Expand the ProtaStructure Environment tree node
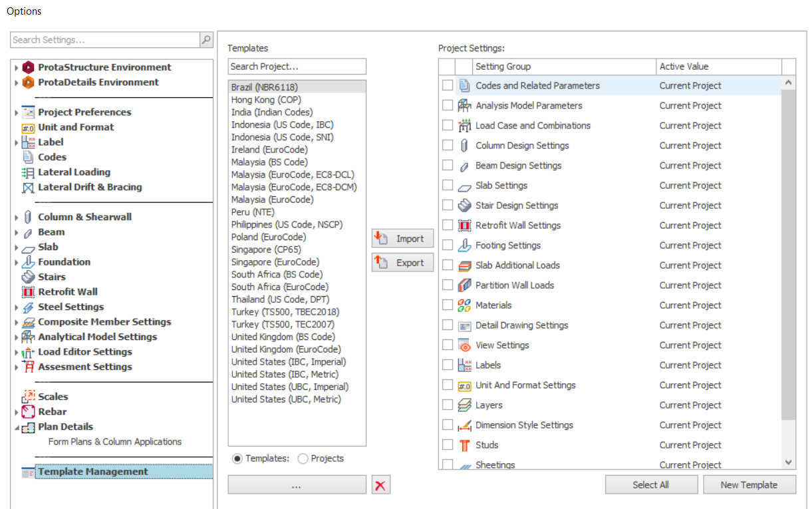The image size is (812, 509). coord(17,68)
